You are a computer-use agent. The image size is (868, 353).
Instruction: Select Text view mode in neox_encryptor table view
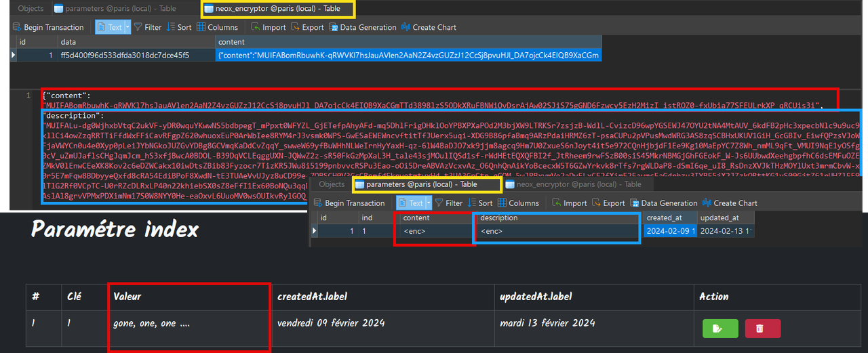(x=111, y=27)
